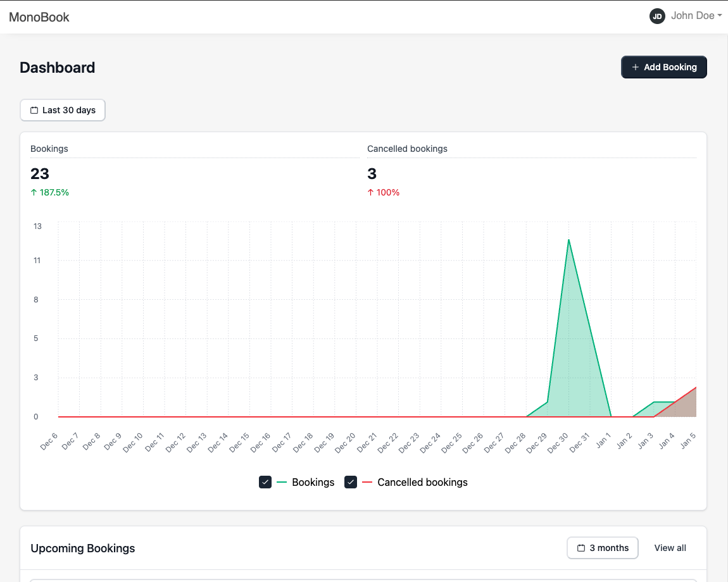This screenshot has height=582, width=728.
Task: Toggle the Cancelled bookings legend label
Action: (422, 482)
